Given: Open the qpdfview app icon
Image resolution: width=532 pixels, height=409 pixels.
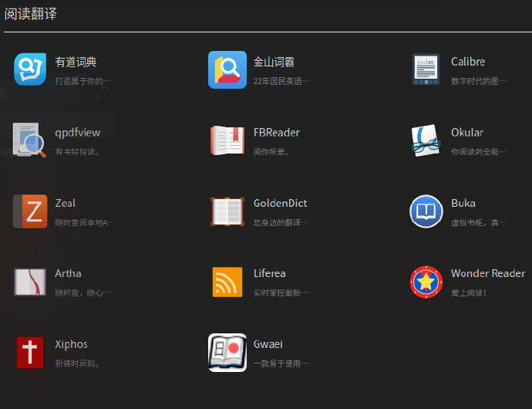Looking at the screenshot, I should [x=29, y=140].
